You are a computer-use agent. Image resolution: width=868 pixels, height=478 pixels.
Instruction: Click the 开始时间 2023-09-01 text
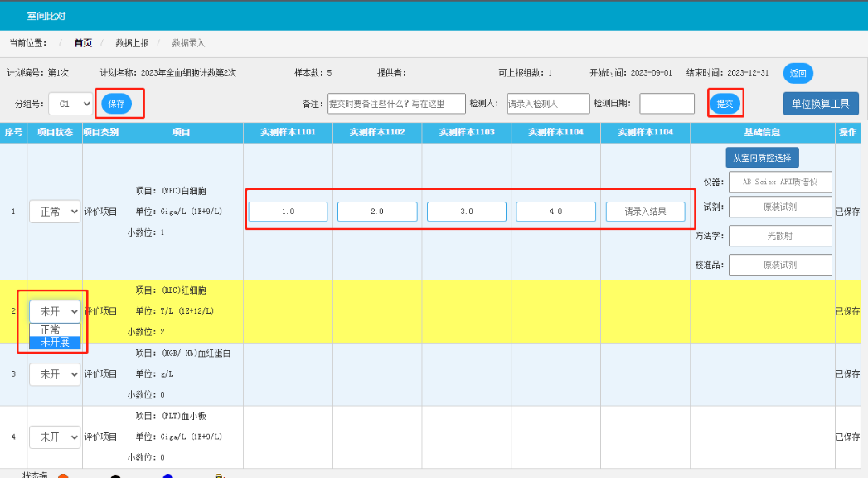point(631,73)
